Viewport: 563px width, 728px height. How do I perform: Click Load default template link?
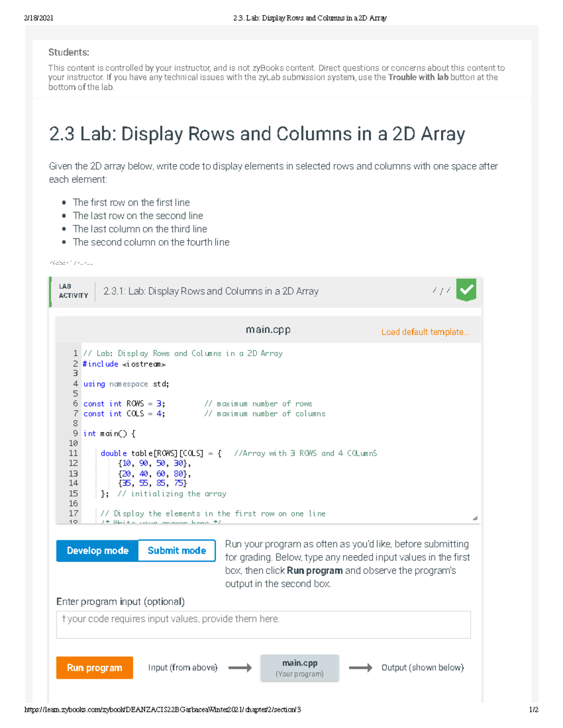point(425,332)
